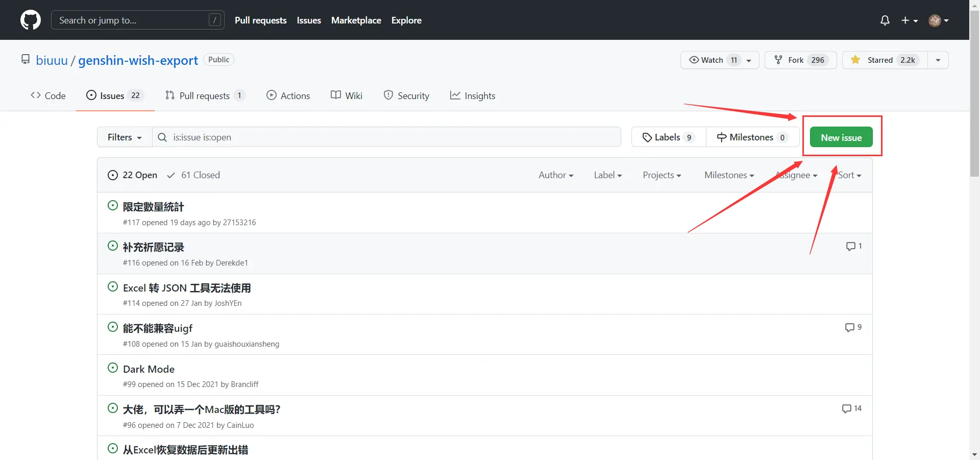Open issue Excel 转 JSON 工具无法使用

(x=187, y=288)
